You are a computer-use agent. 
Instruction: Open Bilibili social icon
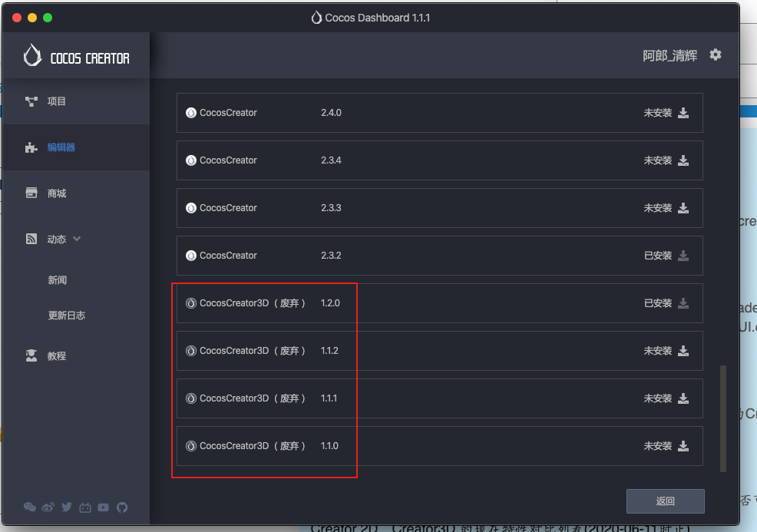coord(85,507)
